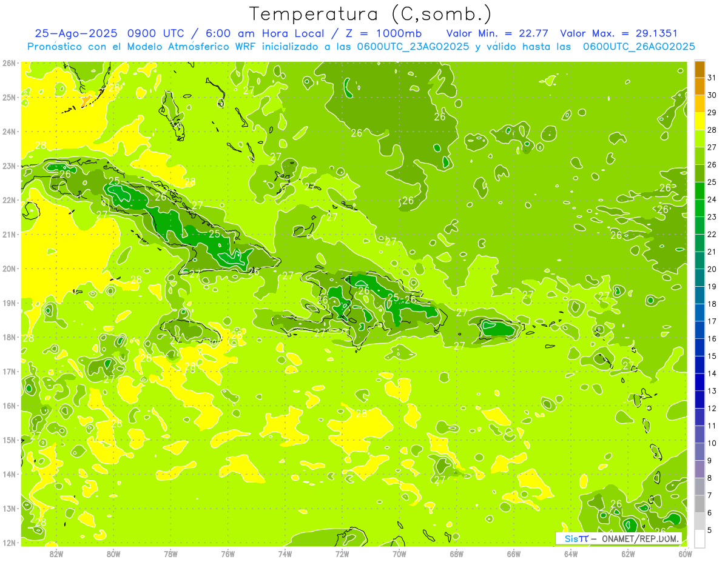Click the '68W' longitude axis label
The width and height of the screenshot is (728, 562).
[457, 554]
